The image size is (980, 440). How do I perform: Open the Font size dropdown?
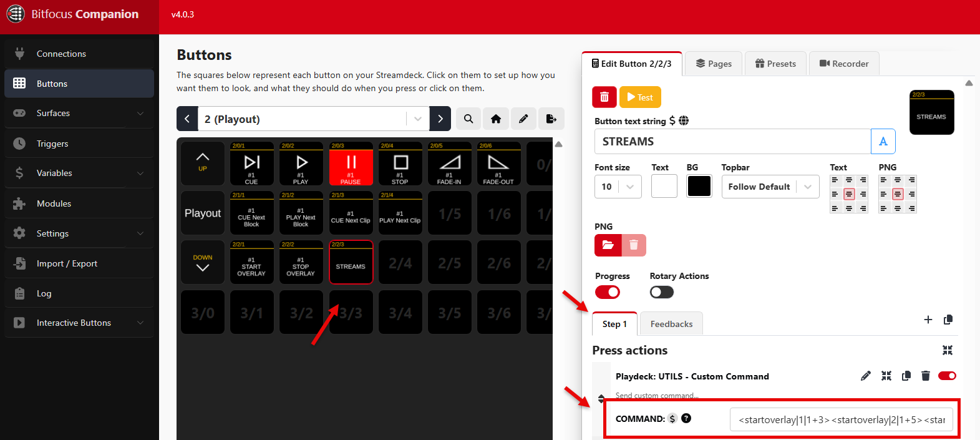point(618,187)
